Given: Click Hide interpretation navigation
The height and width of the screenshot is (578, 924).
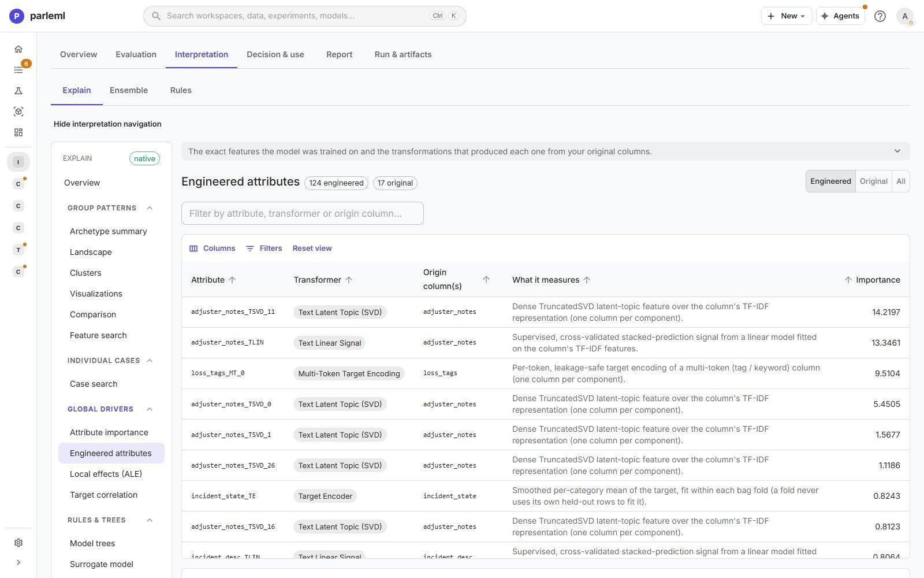Looking at the screenshot, I should pyautogui.click(x=107, y=124).
